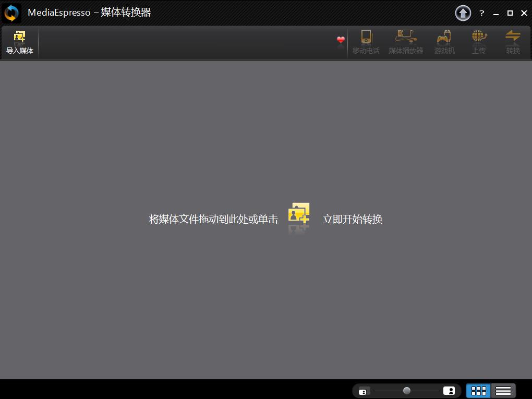Image resolution: width=532 pixels, height=399 pixels.
Task: Switch to list view mode
Action: (x=503, y=390)
